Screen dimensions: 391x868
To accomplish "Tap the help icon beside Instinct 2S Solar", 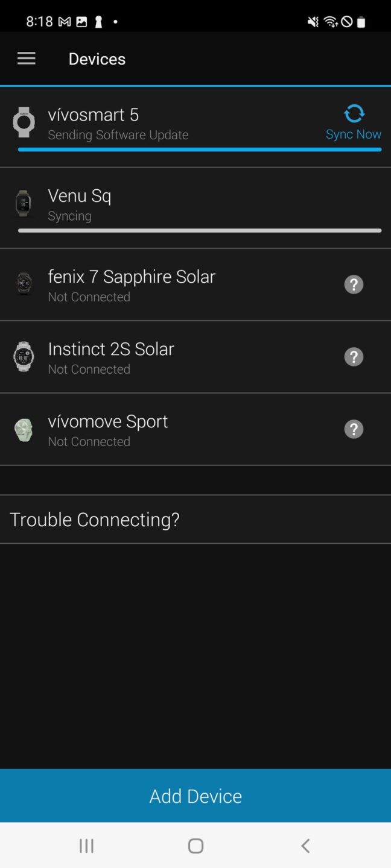I will tap(354, 356).
